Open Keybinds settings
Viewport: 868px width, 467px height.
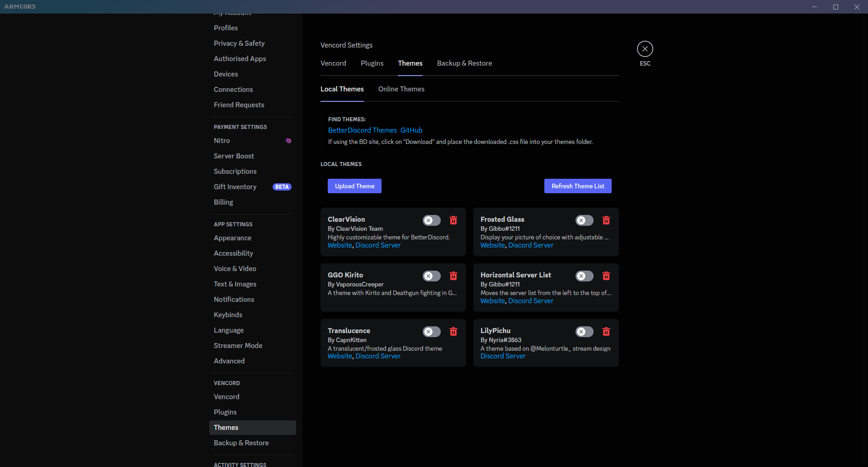tap(253, 315)
